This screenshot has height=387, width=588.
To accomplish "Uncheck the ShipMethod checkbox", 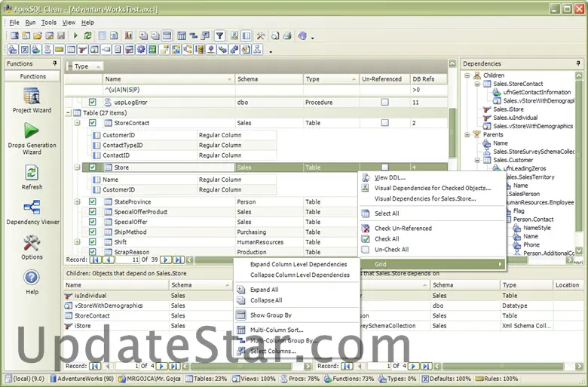I will (92, 232).
